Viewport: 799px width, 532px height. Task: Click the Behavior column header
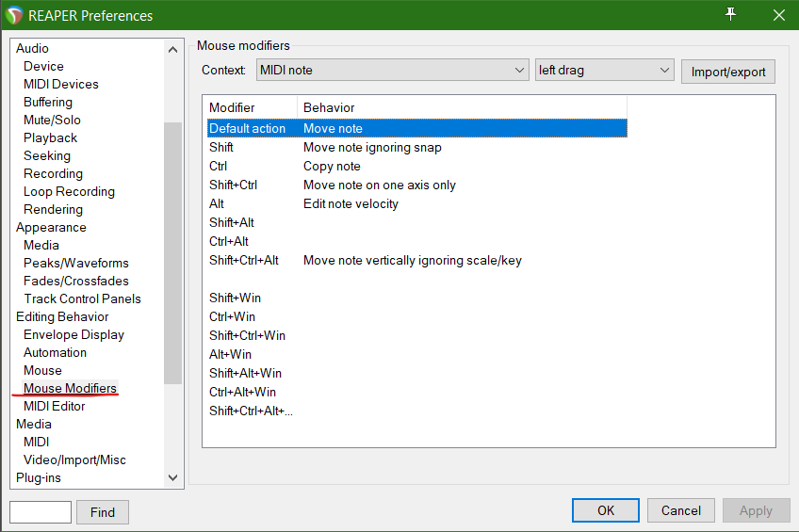[462, 107]
